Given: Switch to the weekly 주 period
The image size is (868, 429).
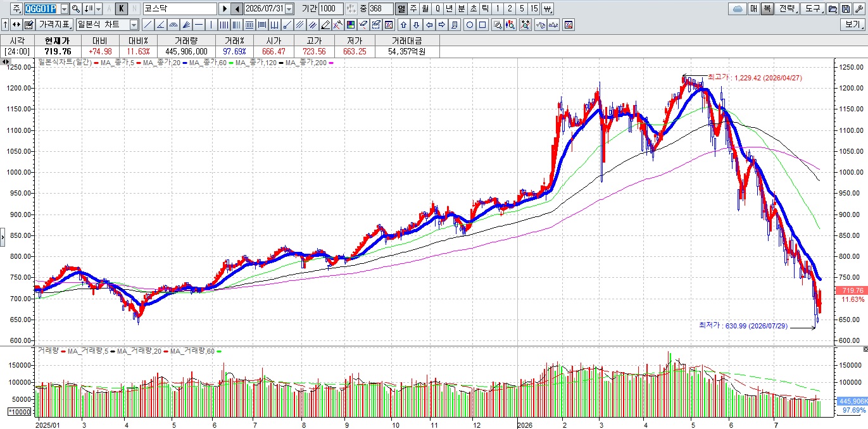Looking at the screenshot, I should click(413, 9).
